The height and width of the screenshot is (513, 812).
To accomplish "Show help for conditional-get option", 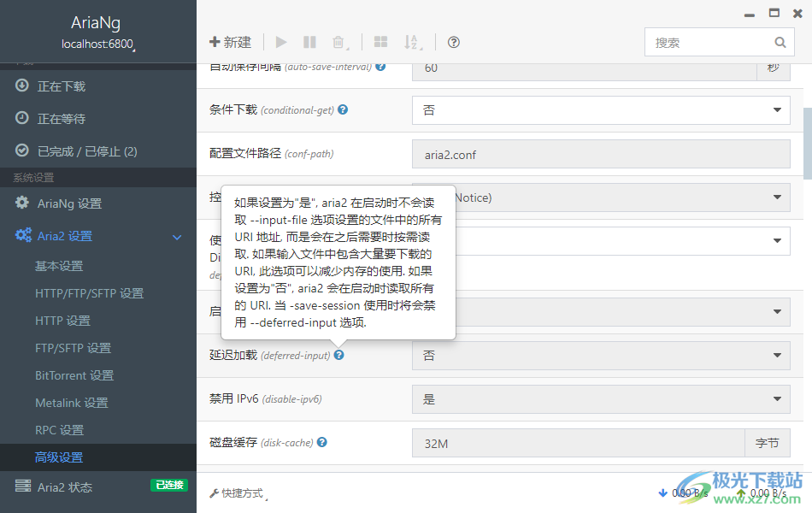I will [343, 109].
